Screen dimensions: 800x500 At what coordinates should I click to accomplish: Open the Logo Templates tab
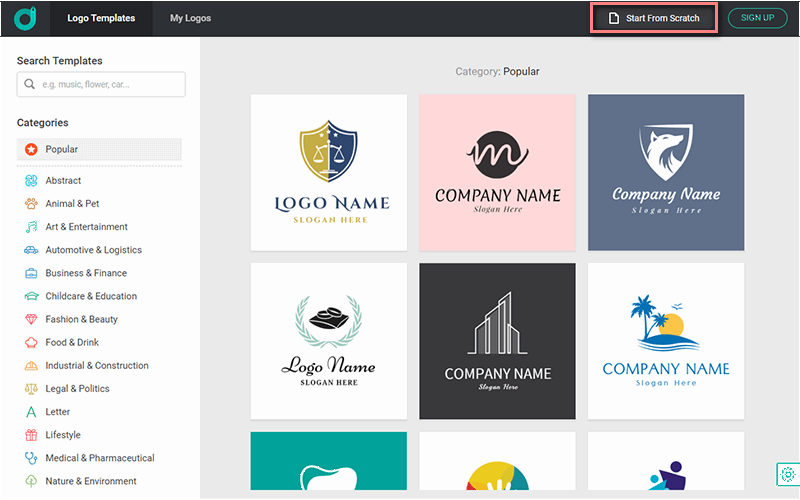[x=101, y=18]
